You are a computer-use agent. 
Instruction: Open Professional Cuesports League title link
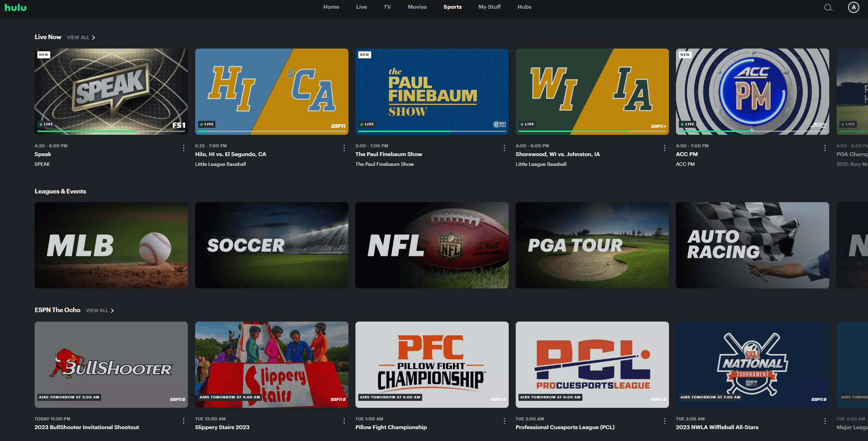pyautogui.click(x=565, y=427)
